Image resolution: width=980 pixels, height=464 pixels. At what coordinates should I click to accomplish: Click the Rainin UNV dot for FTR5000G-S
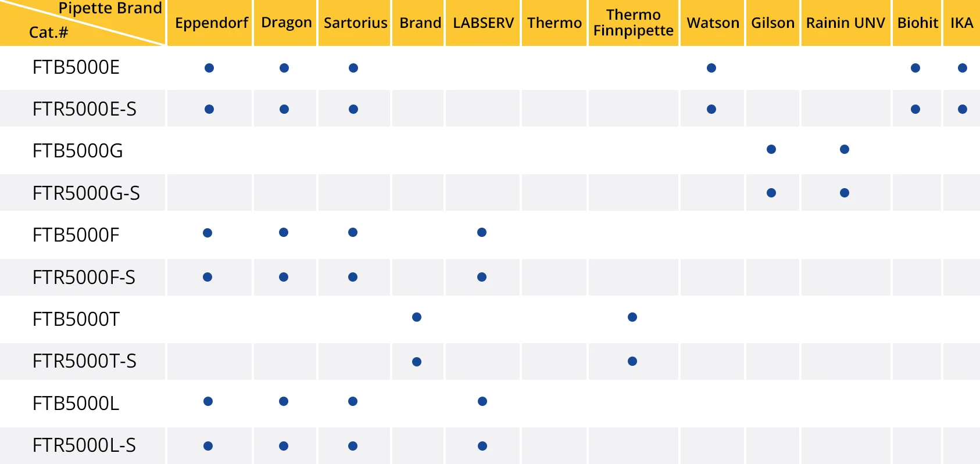point(845,193)
